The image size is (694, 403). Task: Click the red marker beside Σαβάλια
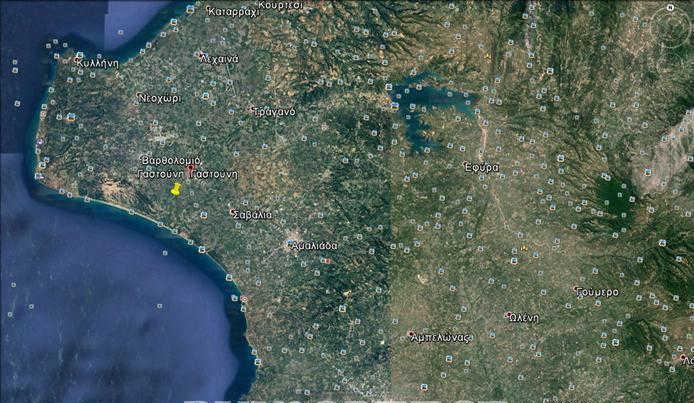click(230, 211)
